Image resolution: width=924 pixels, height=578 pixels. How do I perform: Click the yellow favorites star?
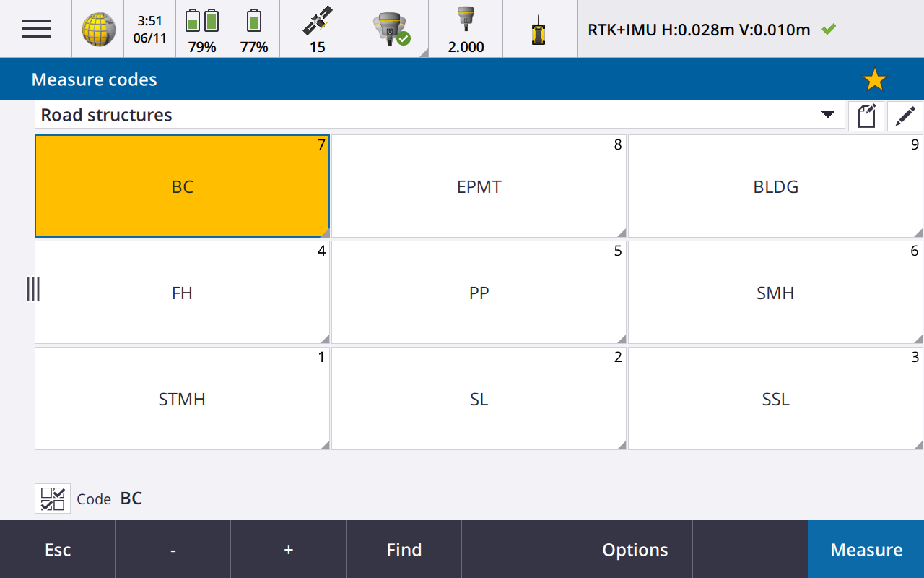(874, 79)
